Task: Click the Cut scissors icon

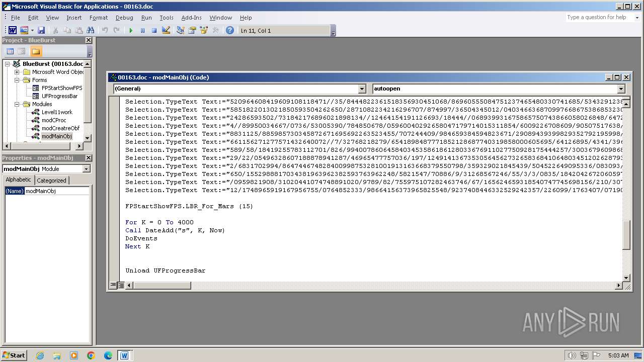Action: point(56,31)
